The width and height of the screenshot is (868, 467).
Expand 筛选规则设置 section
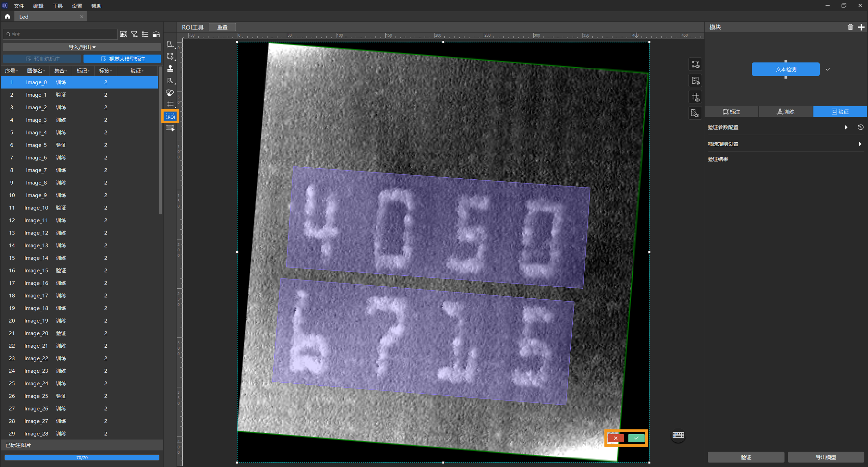point(860,144)
